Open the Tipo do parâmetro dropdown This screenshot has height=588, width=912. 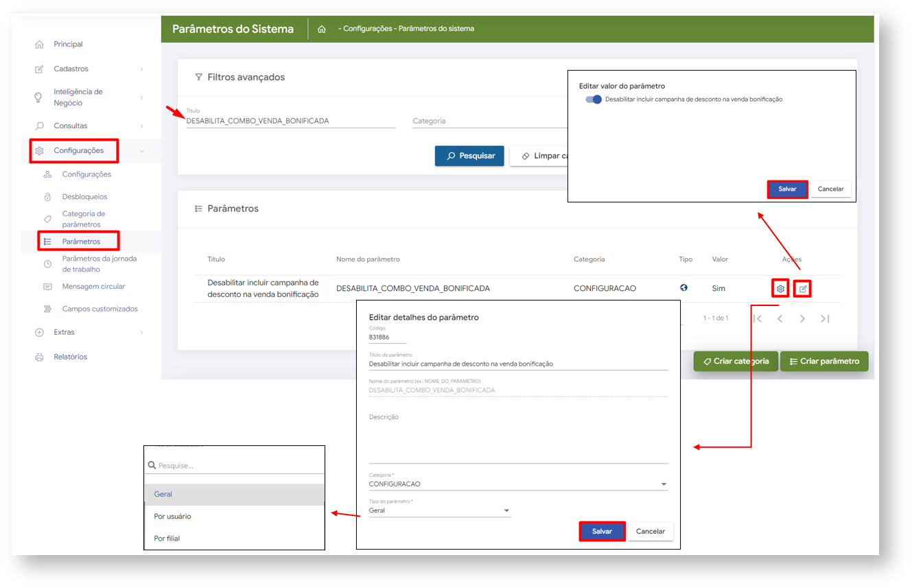pyautogui.click(x=440, y=510)
